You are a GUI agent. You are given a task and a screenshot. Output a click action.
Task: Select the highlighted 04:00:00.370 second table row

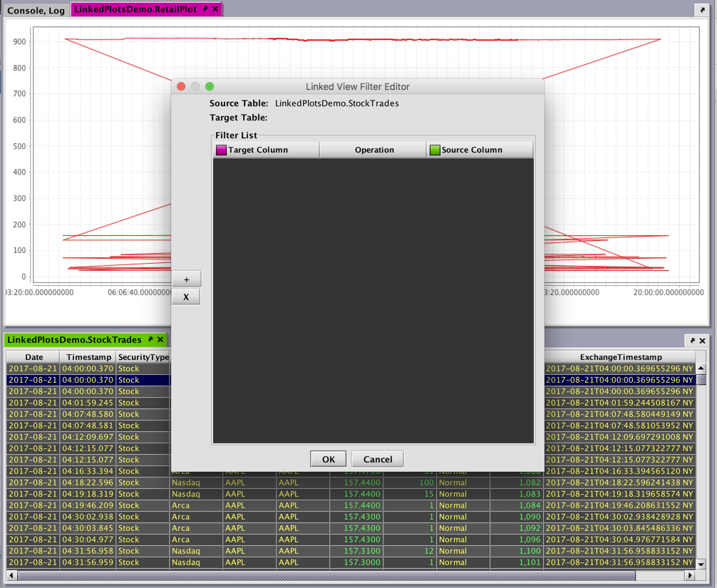click(x=88, y=380)
